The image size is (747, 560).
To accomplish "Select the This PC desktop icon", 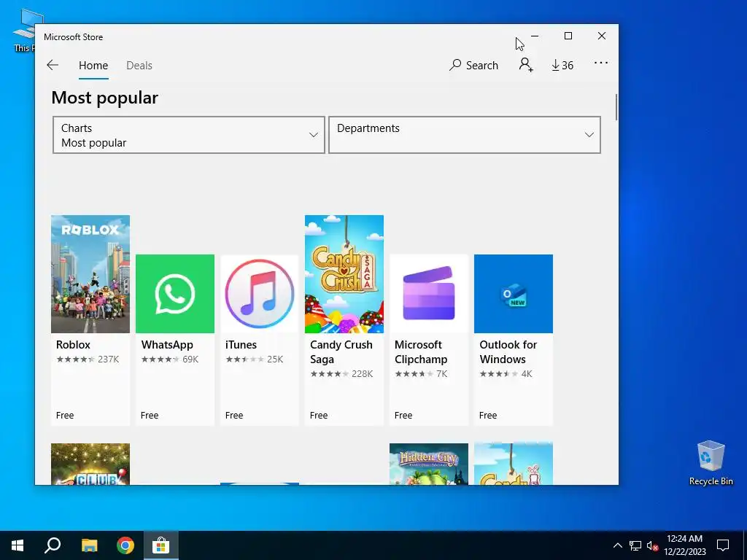I will (x=24, y=30).
